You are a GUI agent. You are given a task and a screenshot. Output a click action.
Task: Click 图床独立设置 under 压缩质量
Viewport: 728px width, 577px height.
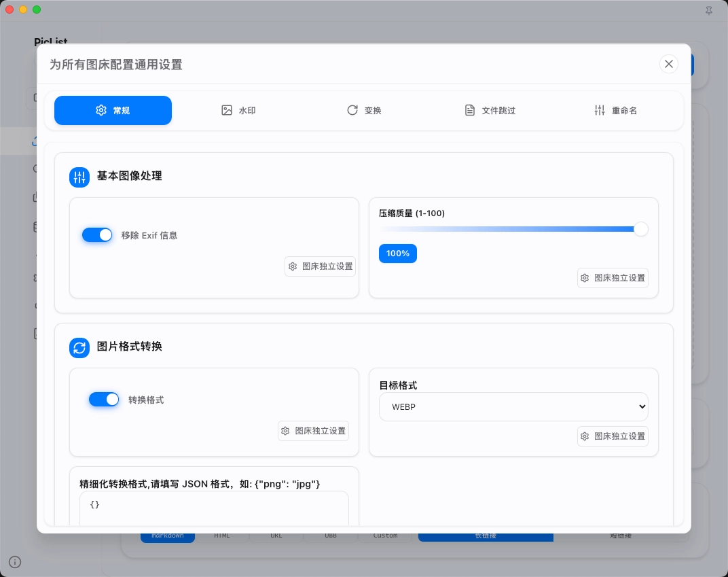[613, 278]
